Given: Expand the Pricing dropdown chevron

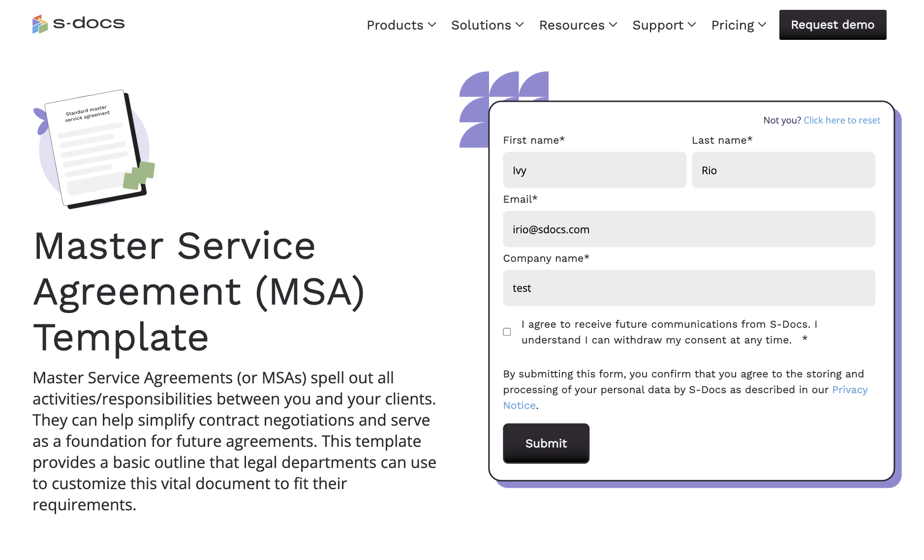Looking at the screenshot, I should coord(762,25).
